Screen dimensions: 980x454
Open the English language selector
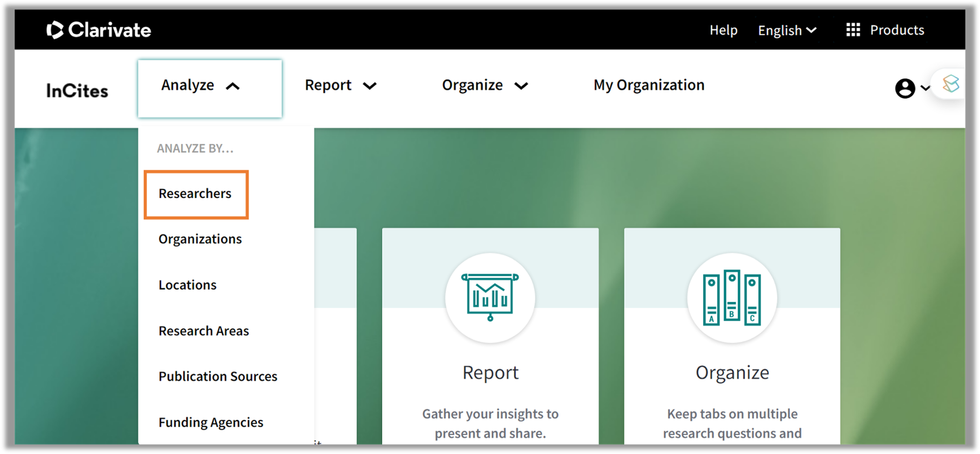[x=787, y=30]
